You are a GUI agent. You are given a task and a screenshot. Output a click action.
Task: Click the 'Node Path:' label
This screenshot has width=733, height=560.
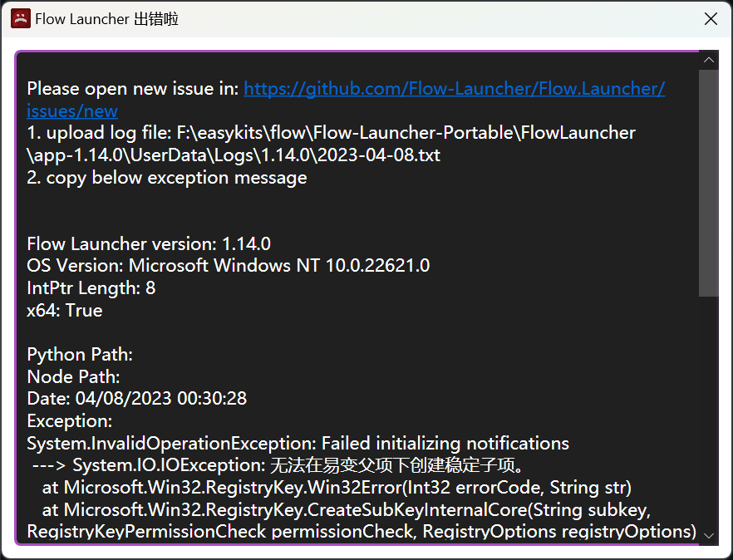point(72,376)
